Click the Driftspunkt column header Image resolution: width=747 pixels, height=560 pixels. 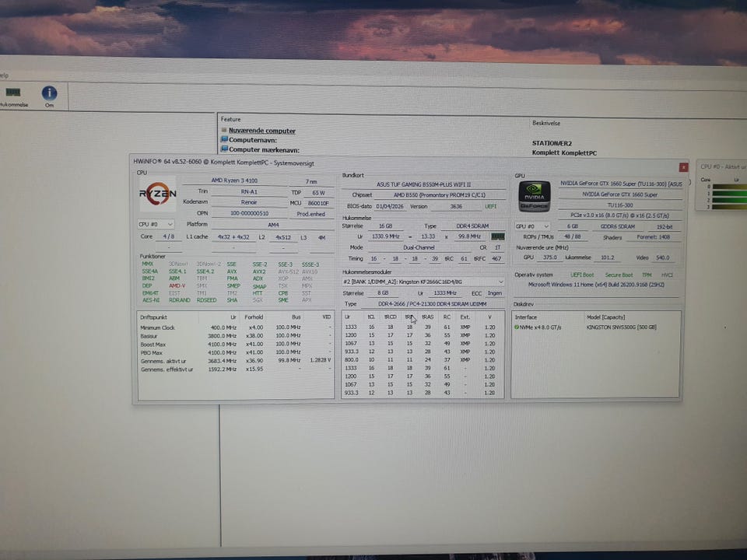coord(153,317)
